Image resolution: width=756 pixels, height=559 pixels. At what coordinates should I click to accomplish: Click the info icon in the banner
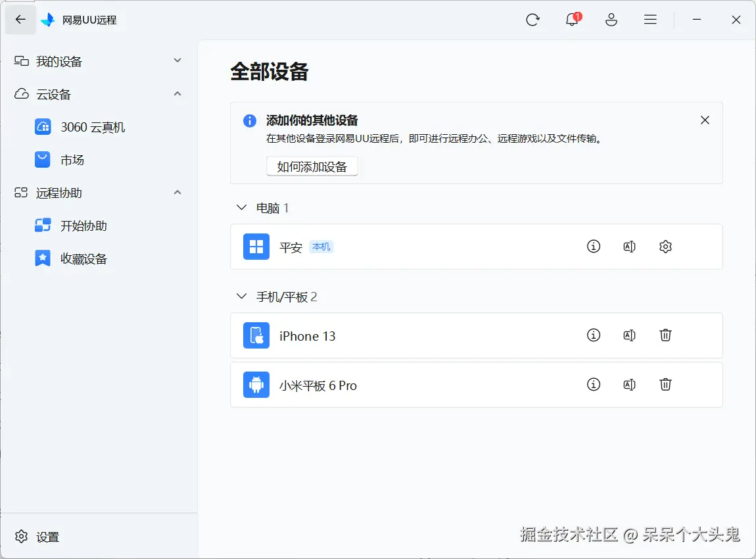pyautogui.click(x=250, y=120)
